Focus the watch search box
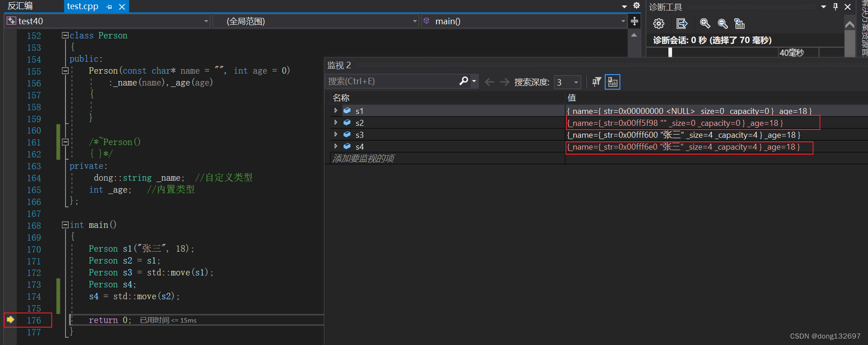The image size is (868, 345). coord(391,81)
